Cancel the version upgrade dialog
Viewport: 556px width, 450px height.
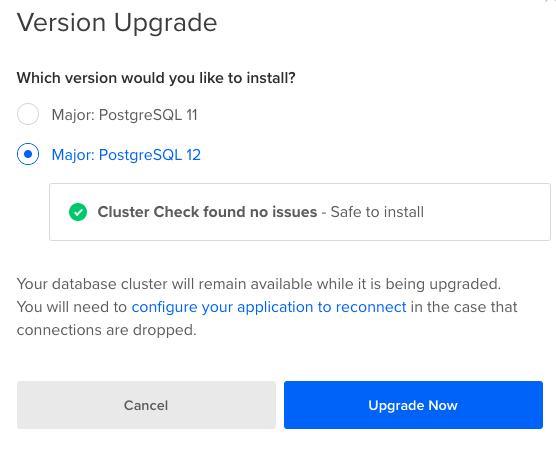146,405
